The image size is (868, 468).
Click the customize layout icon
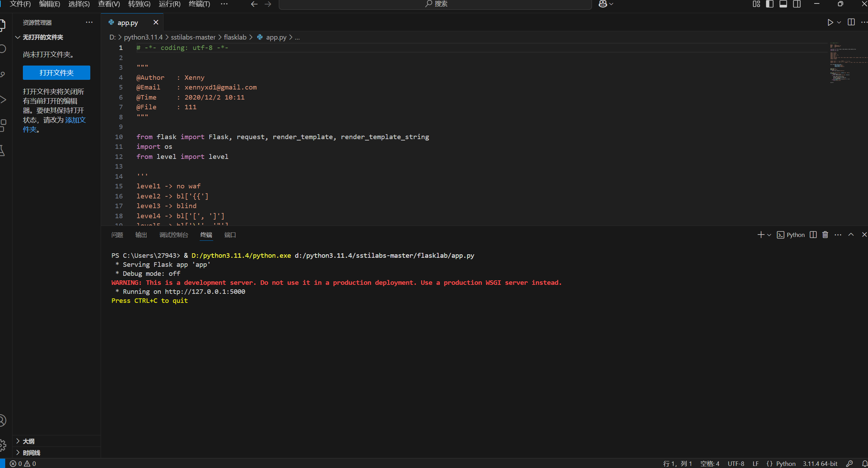(756, 4)
